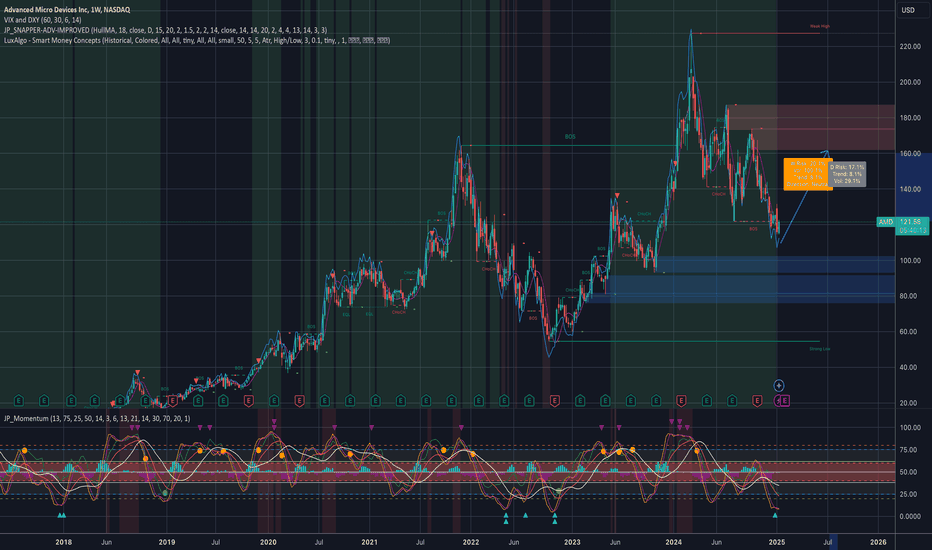Click Jul label between 2025 and 2026

(x=827, y=542)
